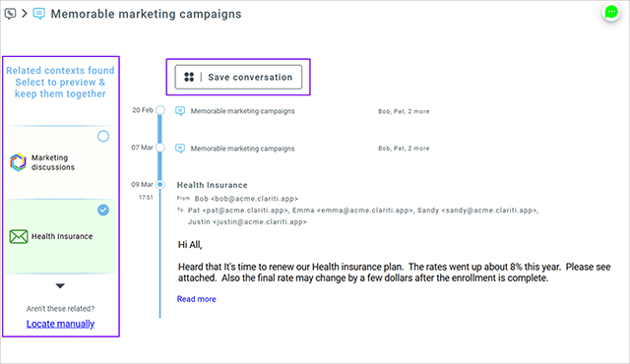
Task: Select the Marketing discussions radio circle
Action: (x=103, y=137)
